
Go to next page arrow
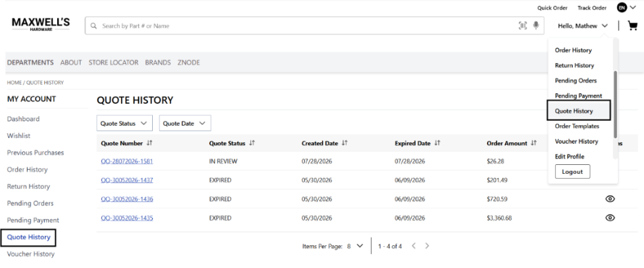point(427,246)
